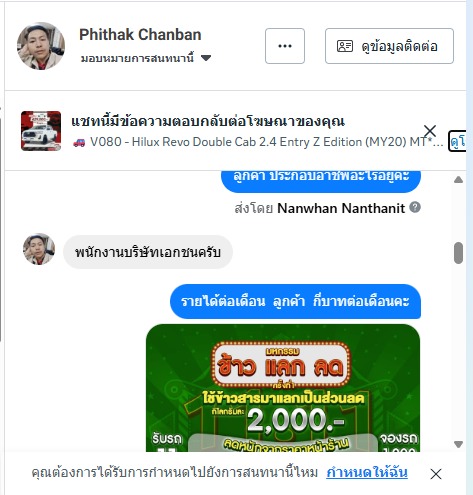The width and height of the screenshot is (473, 495).
Task: Click the chat scrollbar thumb
Action: click(x=459, y=253)
